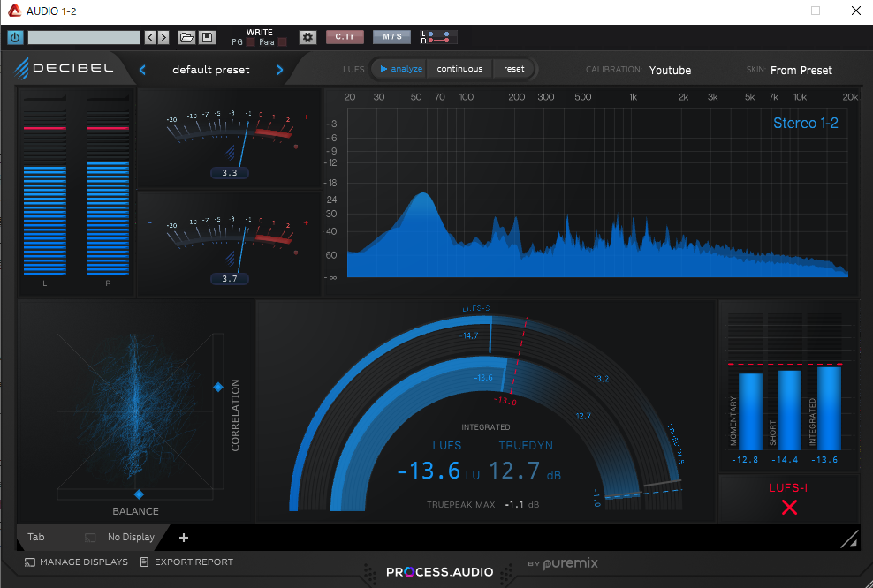The image size is (873, 588).
Task: Click the resize grip triangle at the bottom right
Action: (x=849, y=539)
